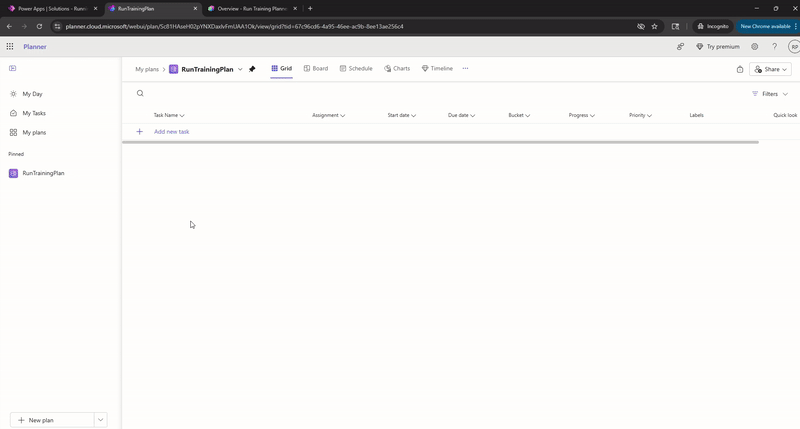Screen dimensions: 800x429
Task: Click the Add new task link
Action: pyautogui.click(x=171, y=132)
